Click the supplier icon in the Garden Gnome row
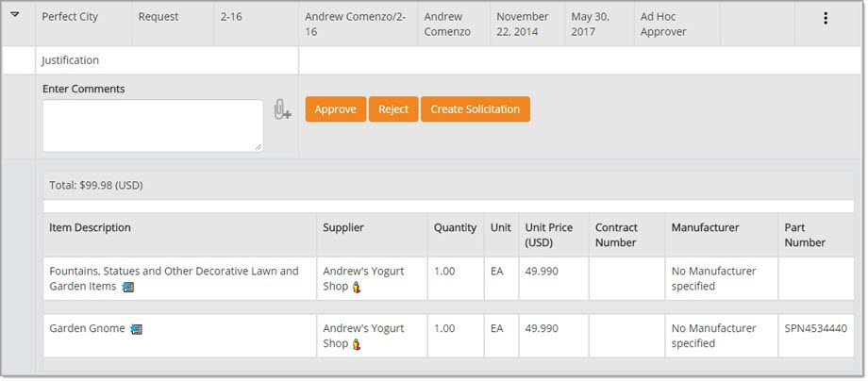The image size is (868, 381). pyautogui.click(x=356, y=344)
